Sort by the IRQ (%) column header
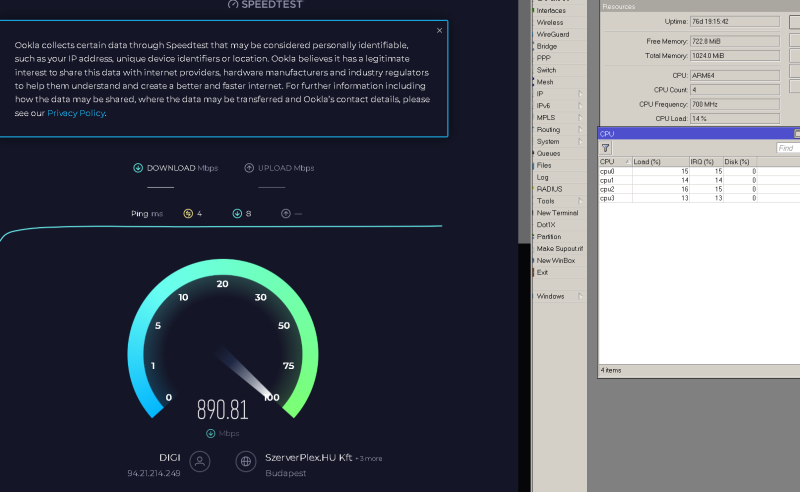800x492 pixels. tap(706, 162)
